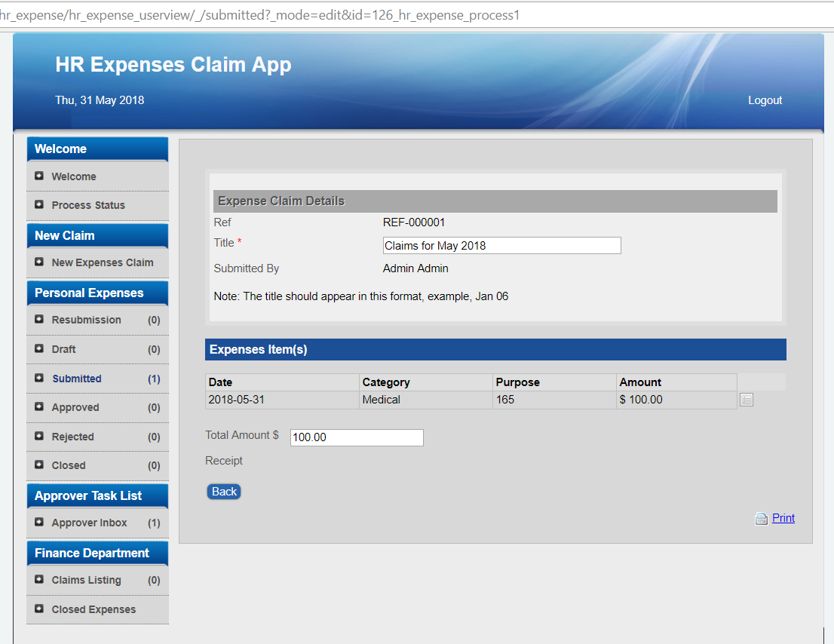834x644 pixels.
Task: Click the bullet icon beside Welcome menu item
Action: click(x=39, y=176)
